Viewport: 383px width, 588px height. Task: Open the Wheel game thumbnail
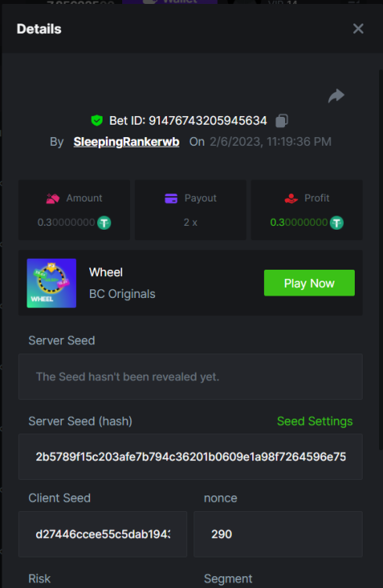tap(52, 283)
